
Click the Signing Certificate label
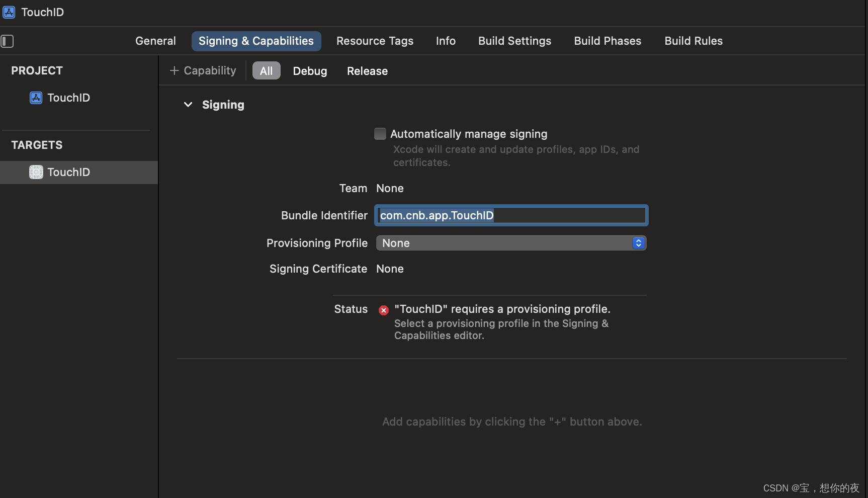pyautogui.click(x=318, y=269)
